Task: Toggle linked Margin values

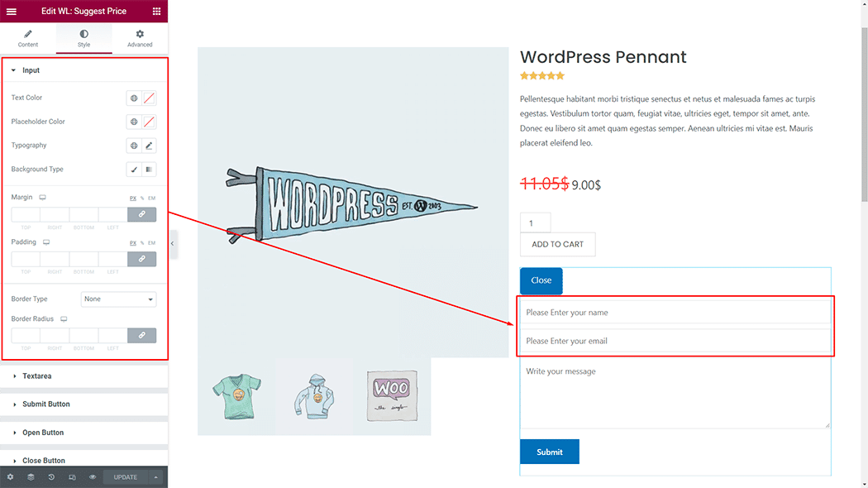Action: point(141,214)
